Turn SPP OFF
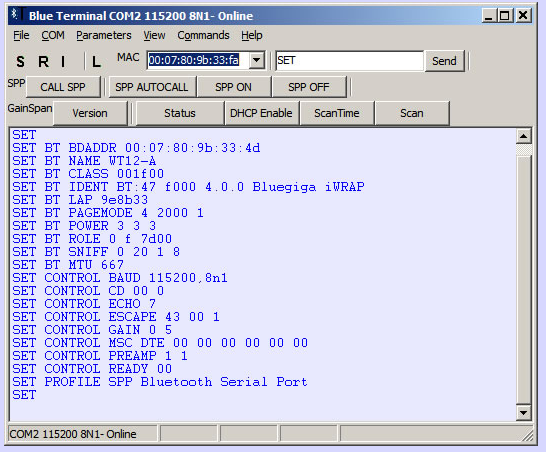The height and width of the screenshot is (452, 546). pos(309,87)
